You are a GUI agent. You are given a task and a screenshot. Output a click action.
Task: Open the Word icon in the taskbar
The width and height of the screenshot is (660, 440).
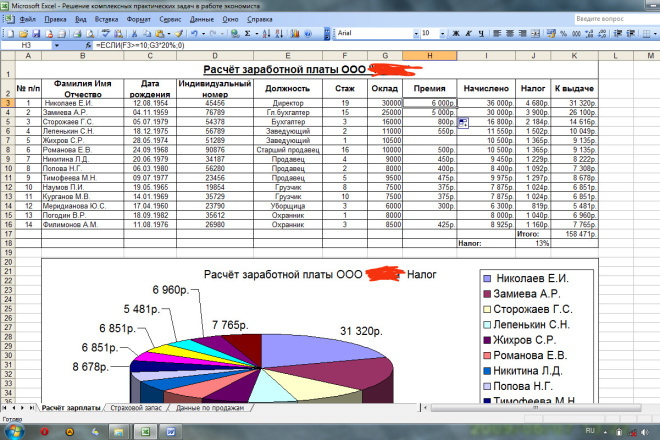coord(171,432)
